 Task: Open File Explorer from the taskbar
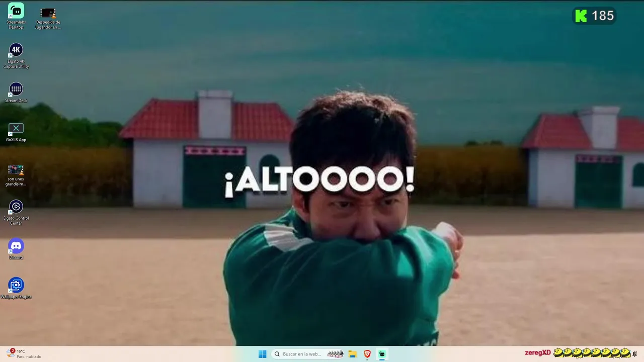tap(353, 354)
